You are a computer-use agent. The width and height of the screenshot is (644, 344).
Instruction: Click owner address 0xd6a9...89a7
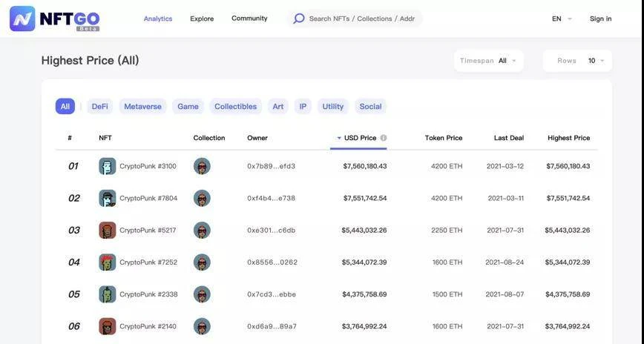pyautogui.click(x=272, y=326)
